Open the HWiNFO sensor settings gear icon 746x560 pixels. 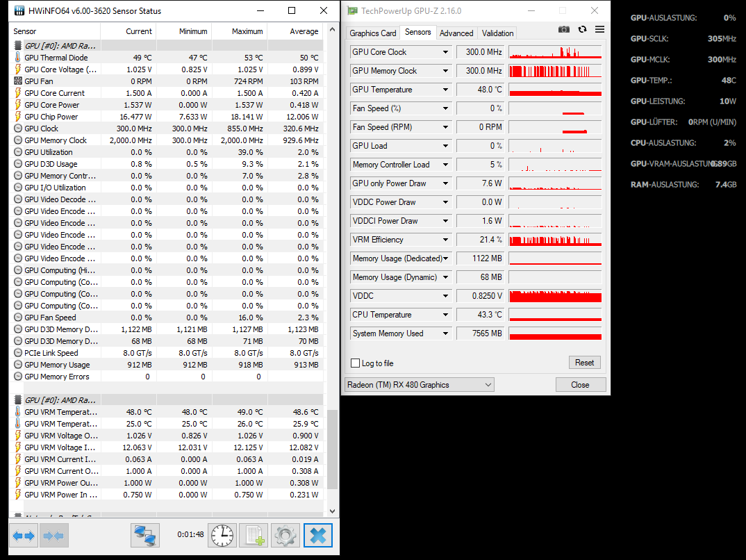(285, 536)
